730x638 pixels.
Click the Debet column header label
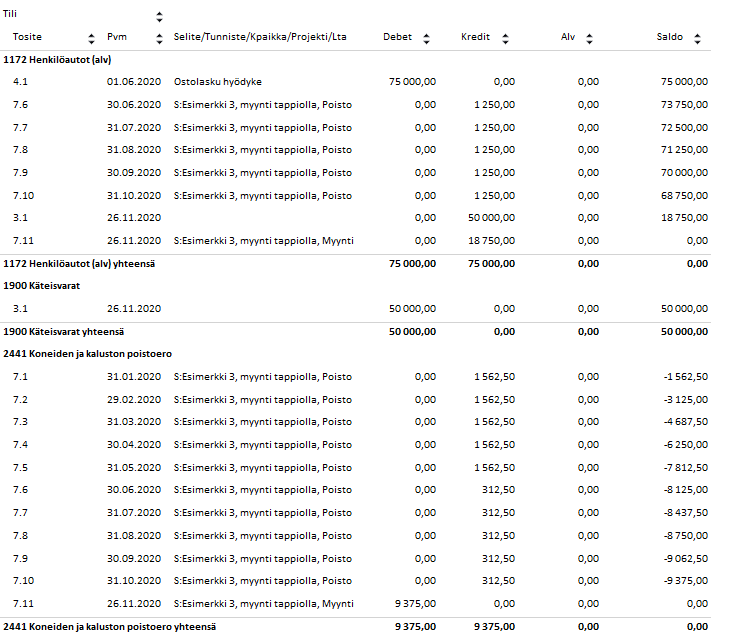[398, 37]
